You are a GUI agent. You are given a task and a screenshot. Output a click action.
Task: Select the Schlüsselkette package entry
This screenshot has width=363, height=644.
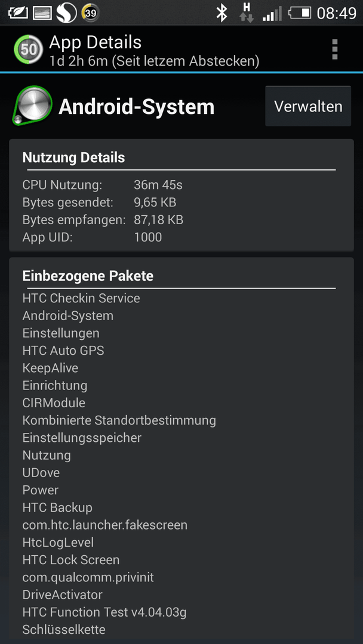pyautogui.click(x=64, y=629)
